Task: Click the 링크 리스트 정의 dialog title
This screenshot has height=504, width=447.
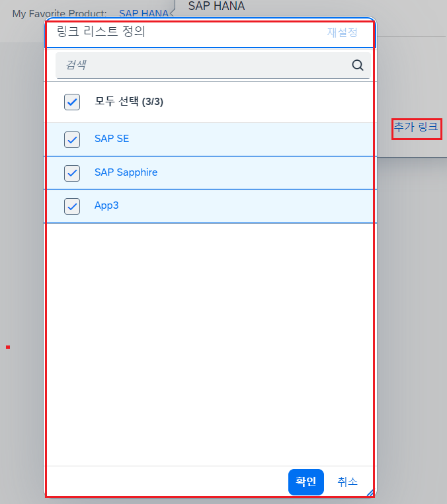Action: pyautogui.click(x=101, y=32)
